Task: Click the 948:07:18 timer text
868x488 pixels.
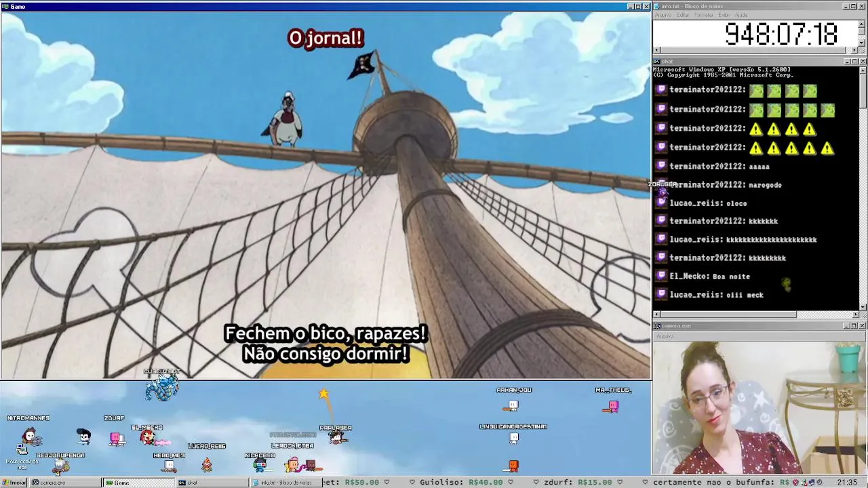Action: click(781, 34)
